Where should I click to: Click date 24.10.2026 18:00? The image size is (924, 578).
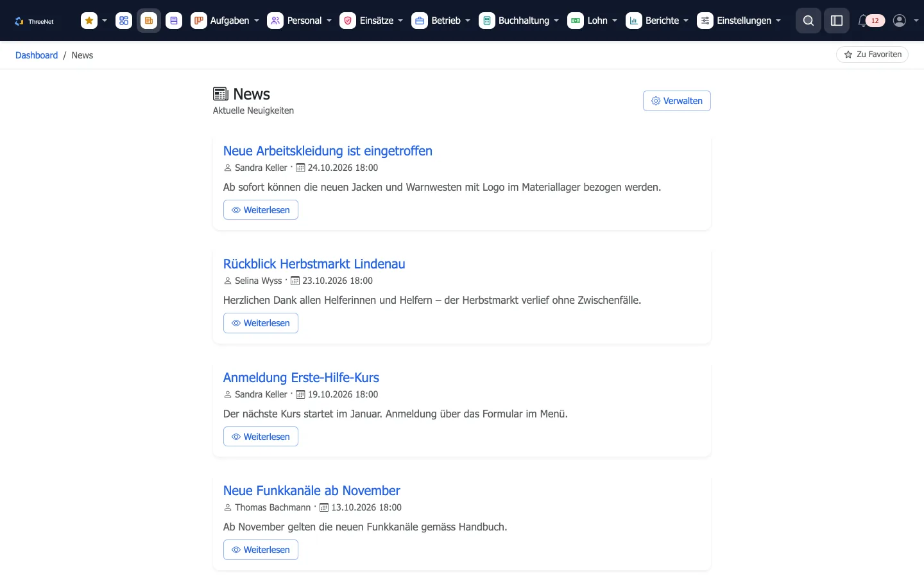343,168
